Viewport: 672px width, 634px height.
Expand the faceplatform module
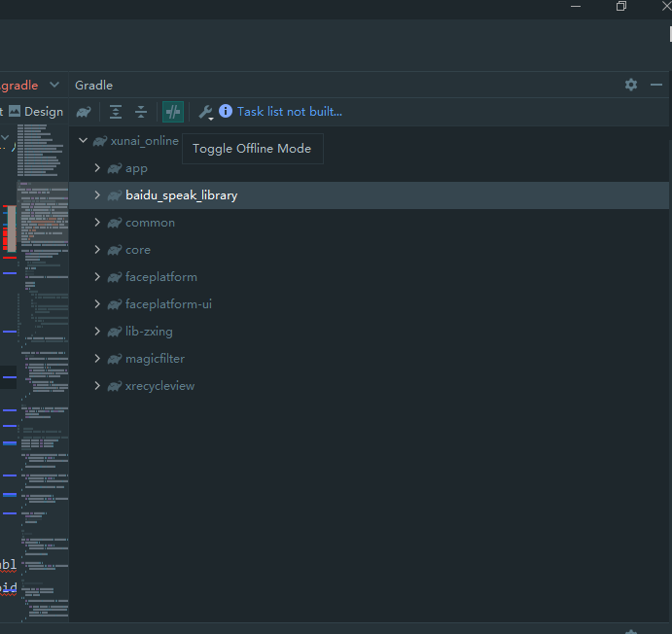click(x=97, y=277)
